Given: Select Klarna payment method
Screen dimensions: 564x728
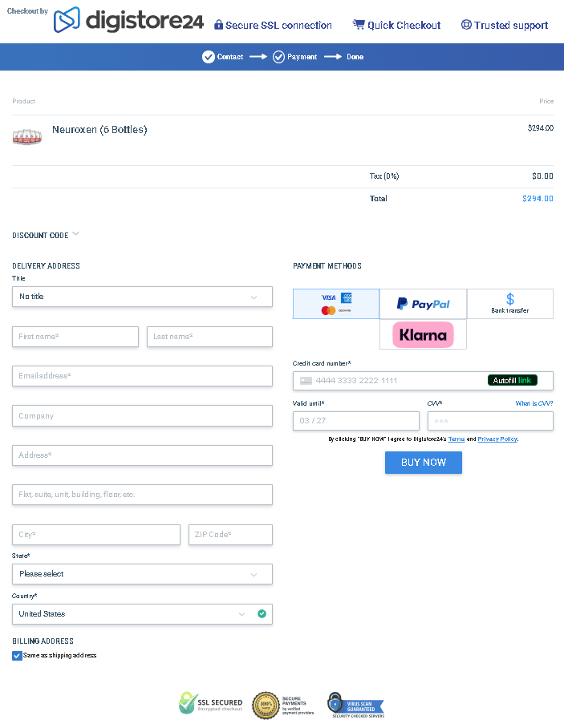Looking at the screenshot, I should pyautogui.click(x=424, y=334).
